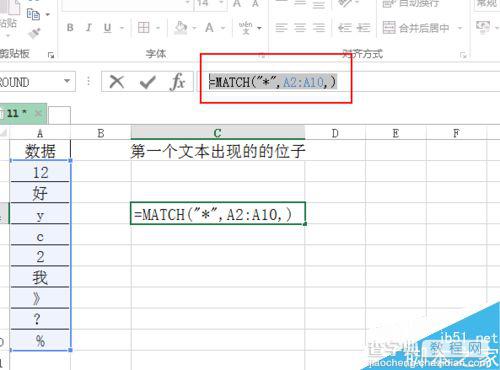Click in formula bar MATCH formula
This screenshot has width=500, height=370.
click(x=272, y=82)
